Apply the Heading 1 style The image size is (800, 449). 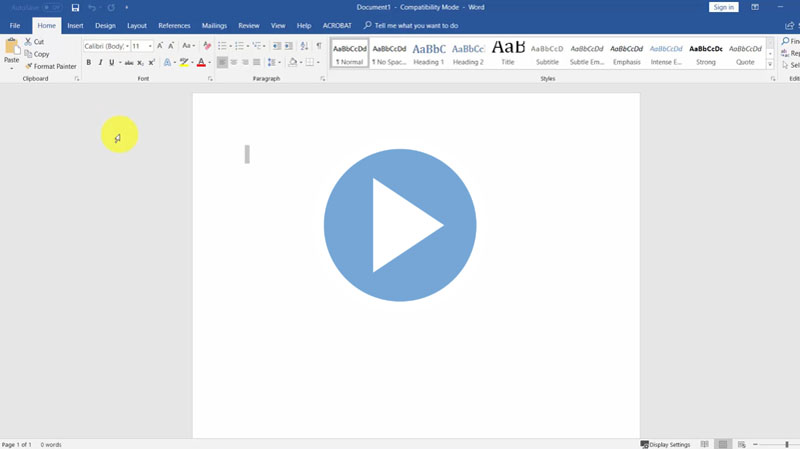pos(429,52)
